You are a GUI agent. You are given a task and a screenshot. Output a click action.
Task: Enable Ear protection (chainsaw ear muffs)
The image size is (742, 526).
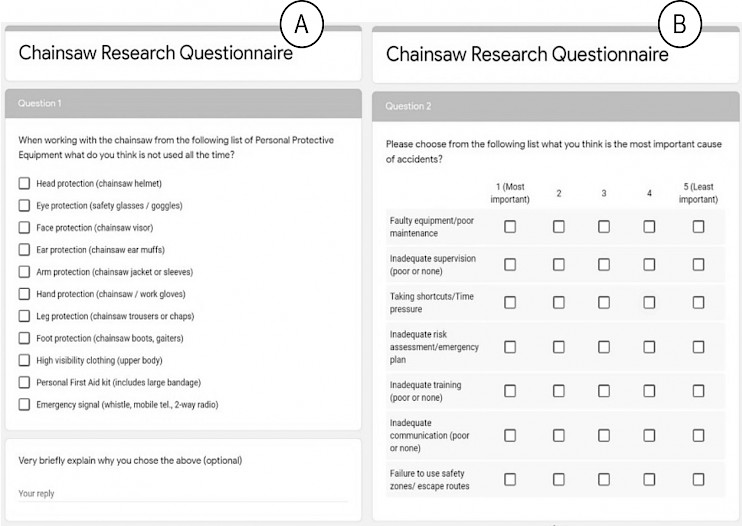click(24, 249)
